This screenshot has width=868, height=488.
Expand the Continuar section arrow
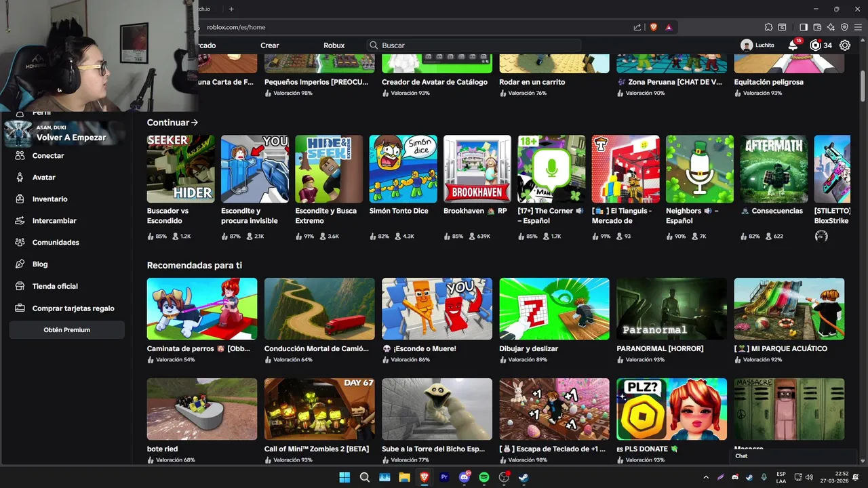(195, 123)
